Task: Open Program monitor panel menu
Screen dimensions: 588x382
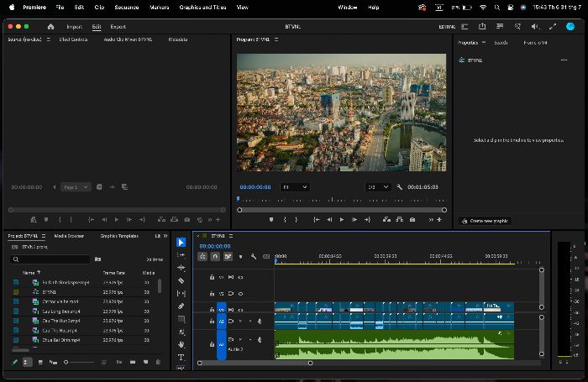Action: tap(276, 39)
